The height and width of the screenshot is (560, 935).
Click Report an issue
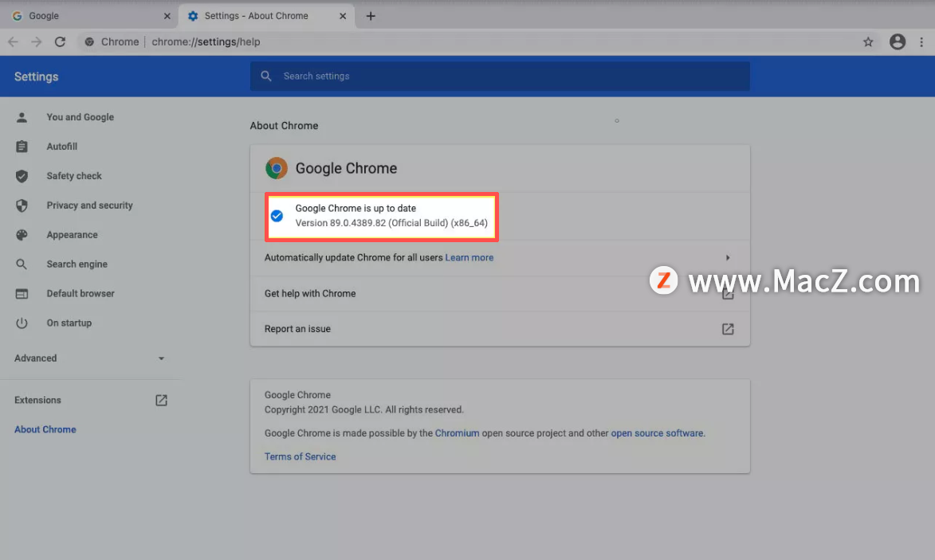[x=500, y=329]
